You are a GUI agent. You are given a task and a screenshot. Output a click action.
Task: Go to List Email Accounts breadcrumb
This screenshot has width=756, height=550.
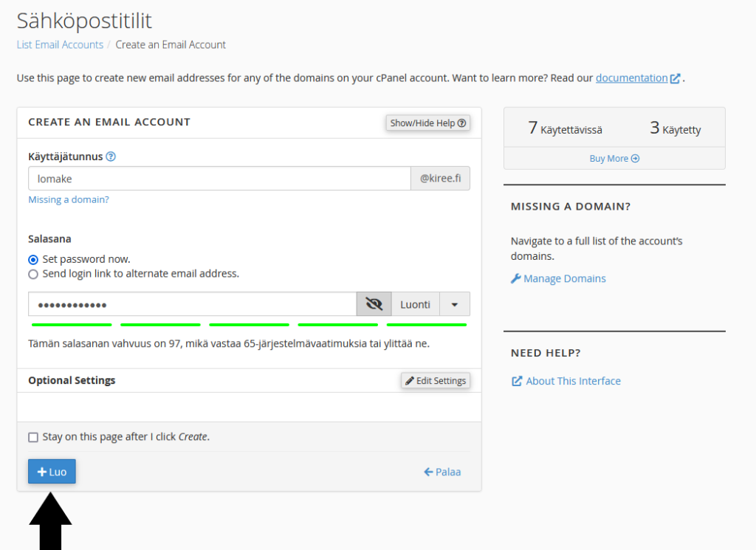(x=60, y=45)
